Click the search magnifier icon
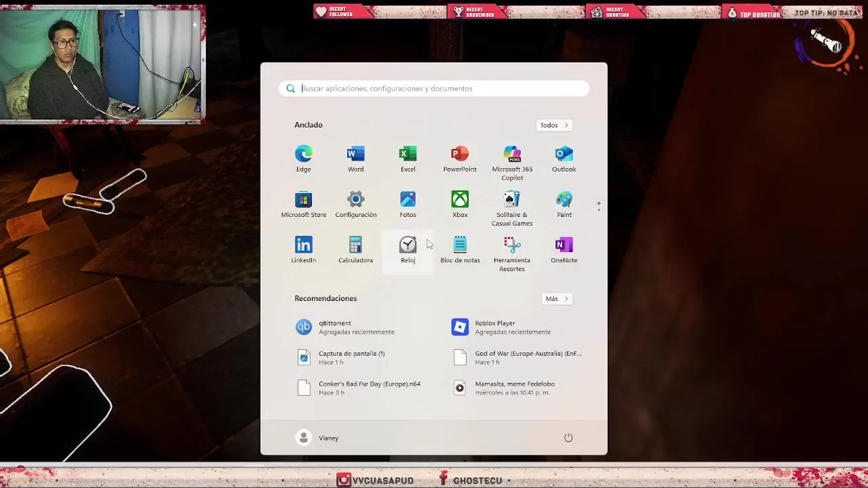Screen dimensions: 868x488 point(291,89)
